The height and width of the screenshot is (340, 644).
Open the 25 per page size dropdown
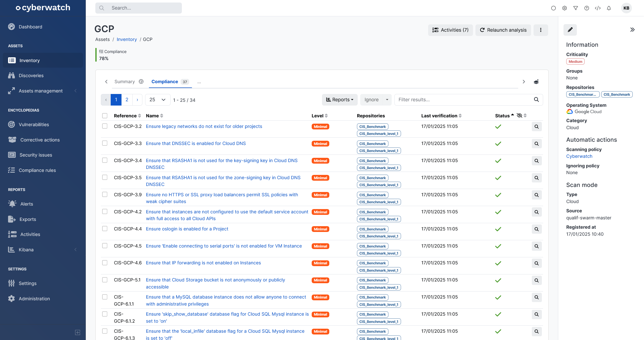coord(157,100)
